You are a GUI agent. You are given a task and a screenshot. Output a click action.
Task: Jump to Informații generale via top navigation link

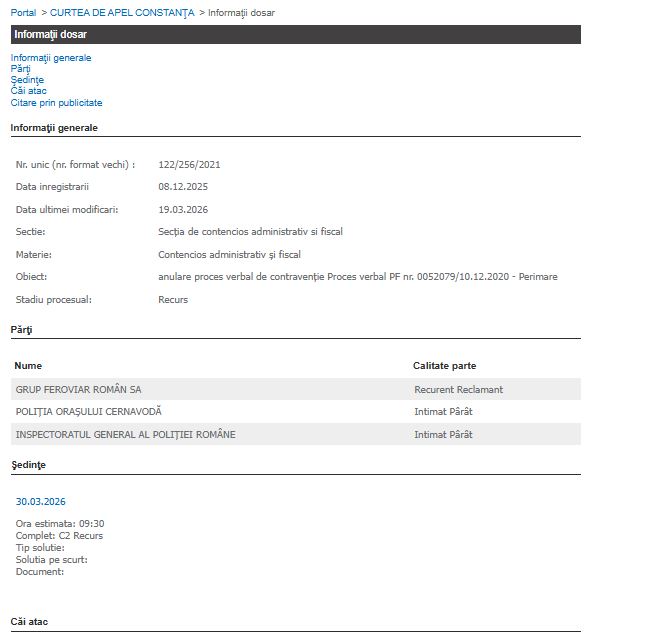[x=51, y=58]
